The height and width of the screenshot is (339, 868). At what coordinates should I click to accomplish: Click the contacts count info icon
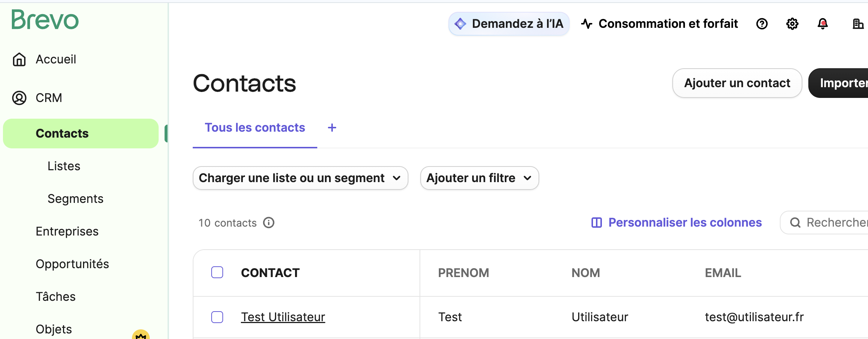269,223
